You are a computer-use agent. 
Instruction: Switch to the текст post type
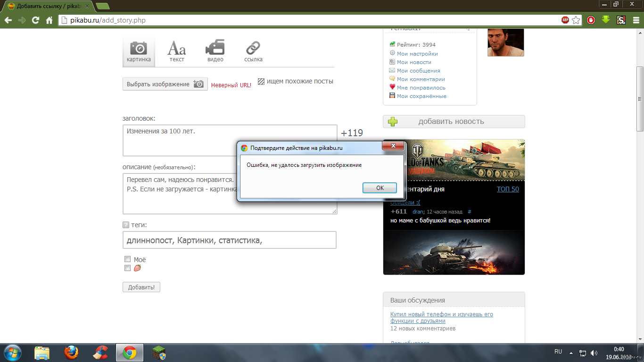pos(177,51)
